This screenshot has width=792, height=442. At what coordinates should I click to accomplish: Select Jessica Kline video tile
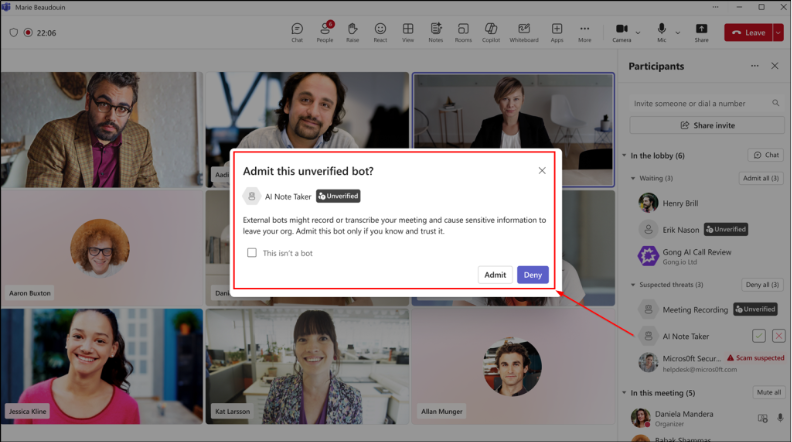point(101,366)
